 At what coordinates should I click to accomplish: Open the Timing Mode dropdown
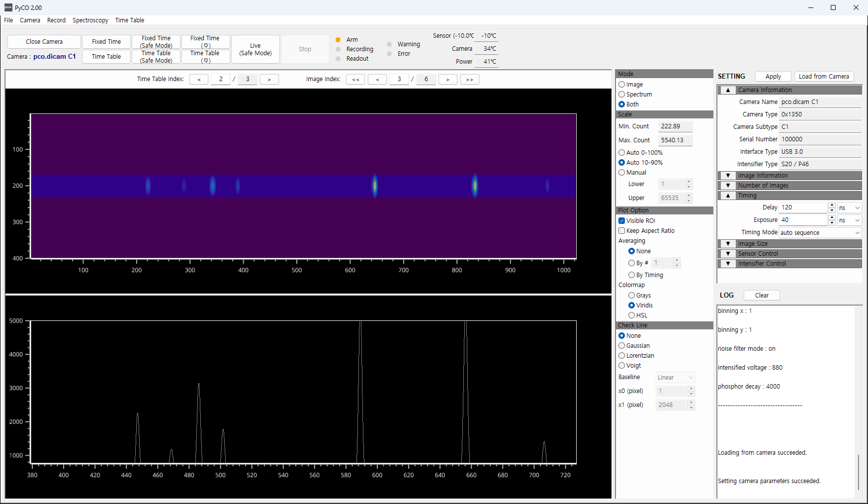[x=820, y=232]
